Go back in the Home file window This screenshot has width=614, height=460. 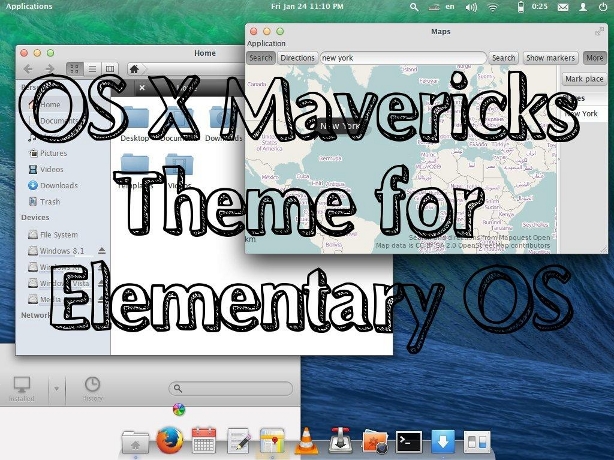click(x=28, y=69)
